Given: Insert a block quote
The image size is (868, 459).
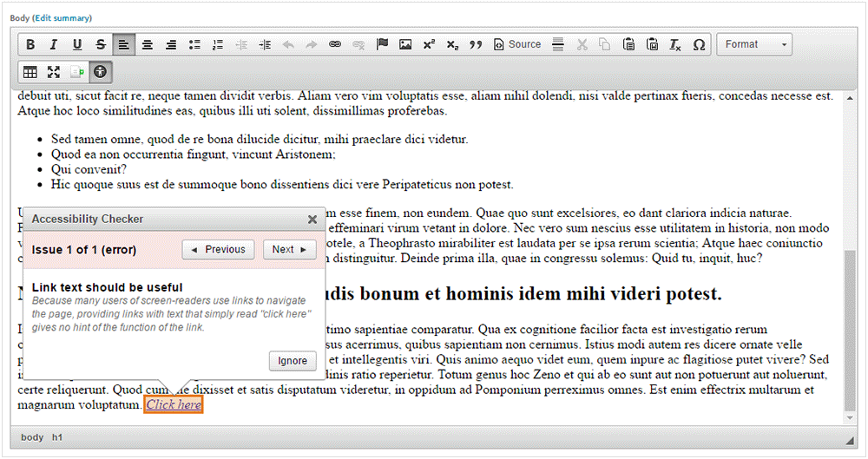Looking at the screenshot, I should (x=476, y=45).
